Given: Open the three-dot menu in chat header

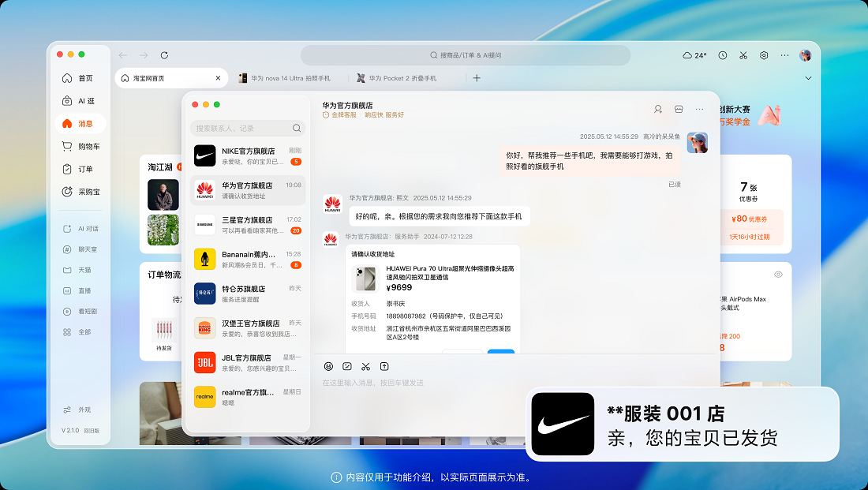Looking at the screenshot, I should click(699, 109).
